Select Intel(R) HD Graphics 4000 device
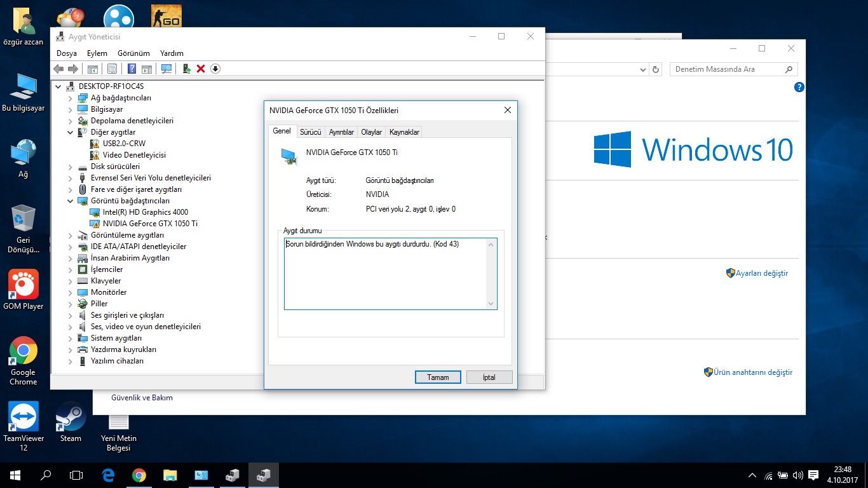 pos(145,212)
